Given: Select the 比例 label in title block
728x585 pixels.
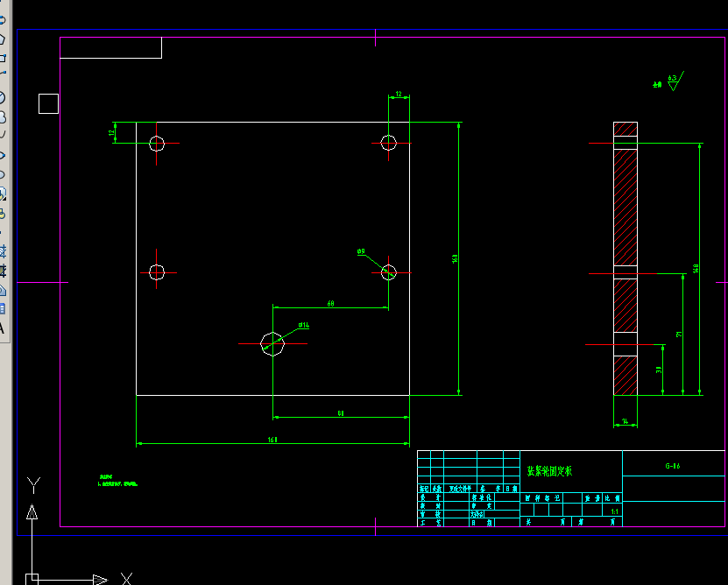Looking at the screenshot, I should [613, 497].
